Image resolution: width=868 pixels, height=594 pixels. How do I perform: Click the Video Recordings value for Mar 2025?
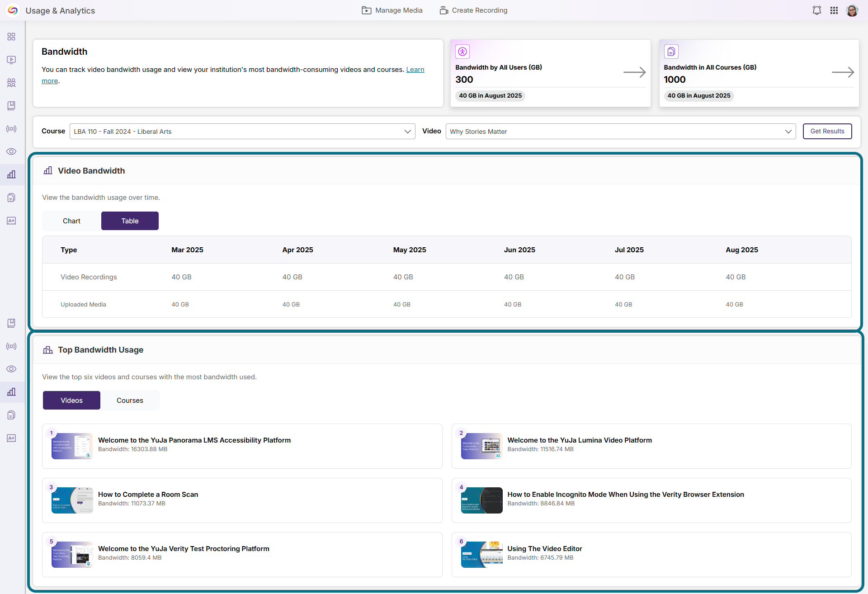(181, 277)
